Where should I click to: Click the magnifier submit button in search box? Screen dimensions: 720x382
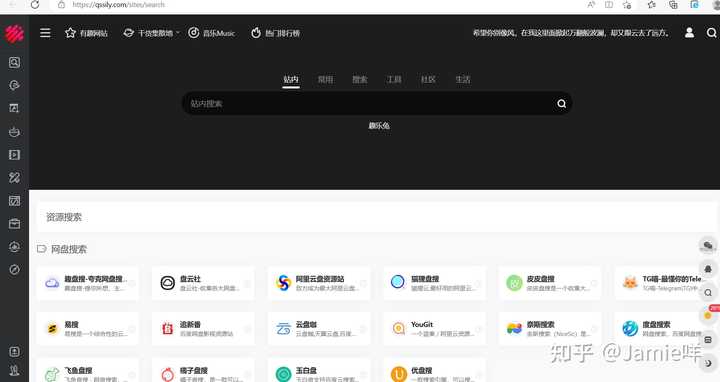(562, 104)
